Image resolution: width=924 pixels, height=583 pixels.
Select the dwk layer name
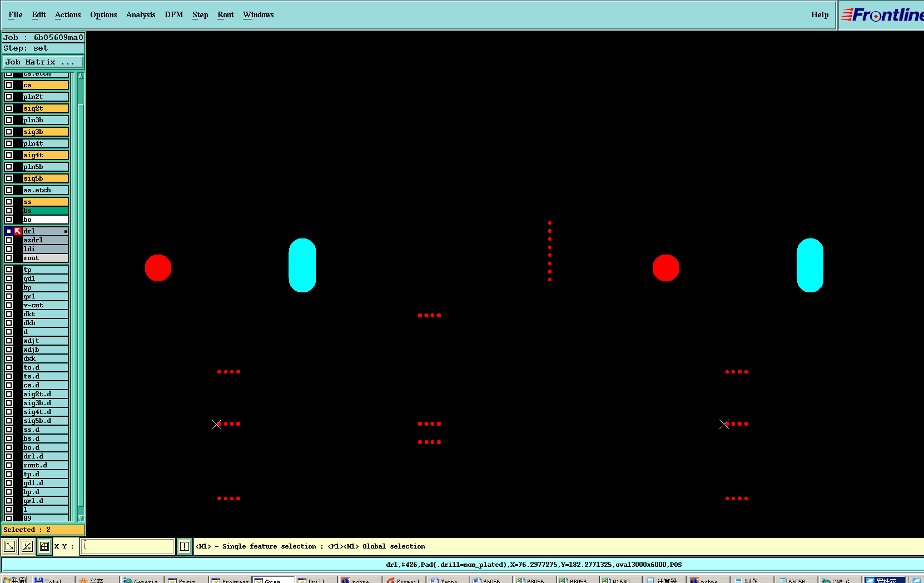pos(46,358)
